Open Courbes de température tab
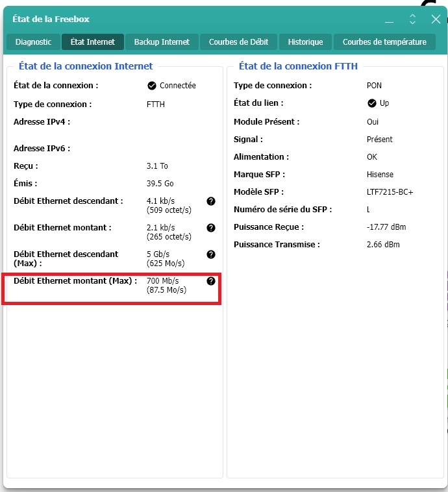 click(384, 42)
